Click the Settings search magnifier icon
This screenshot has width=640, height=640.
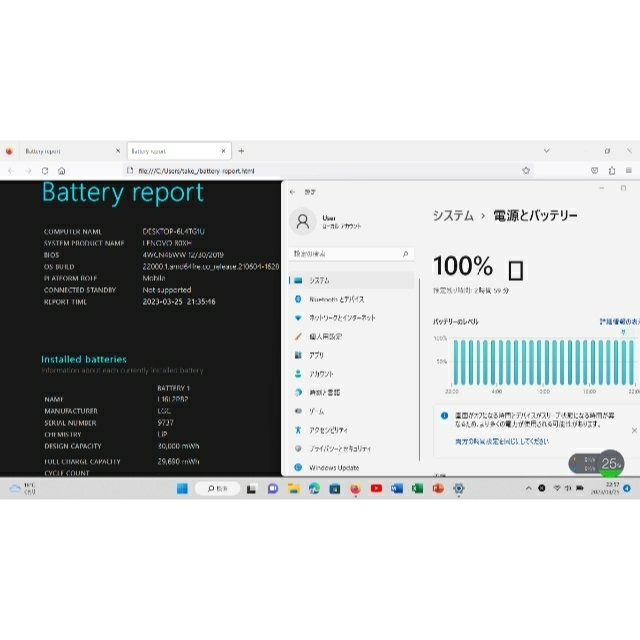pyautogui.click(x=405, y=254)
